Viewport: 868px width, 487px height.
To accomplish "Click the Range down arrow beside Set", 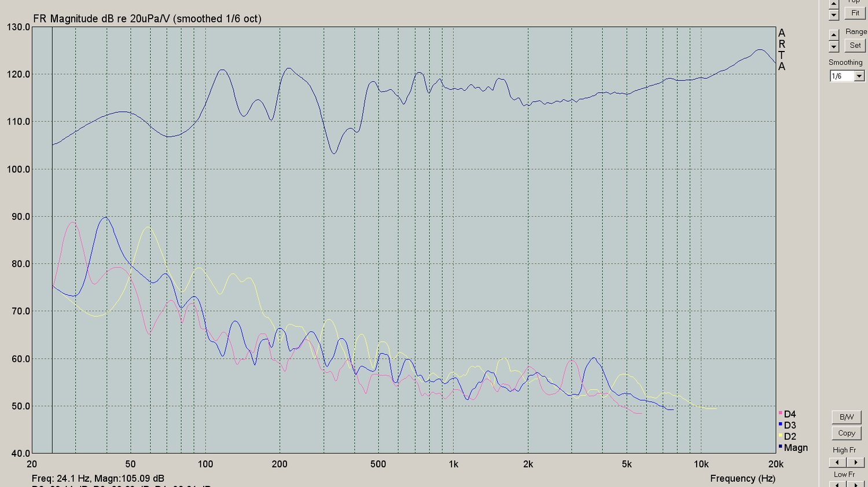I will (x=834, y=46).
